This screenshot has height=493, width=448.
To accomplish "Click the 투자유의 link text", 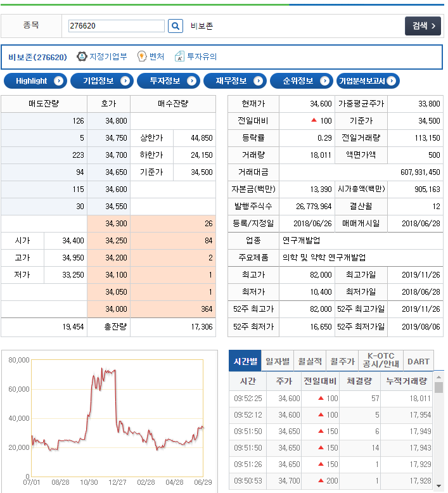I will coord(202,56).
